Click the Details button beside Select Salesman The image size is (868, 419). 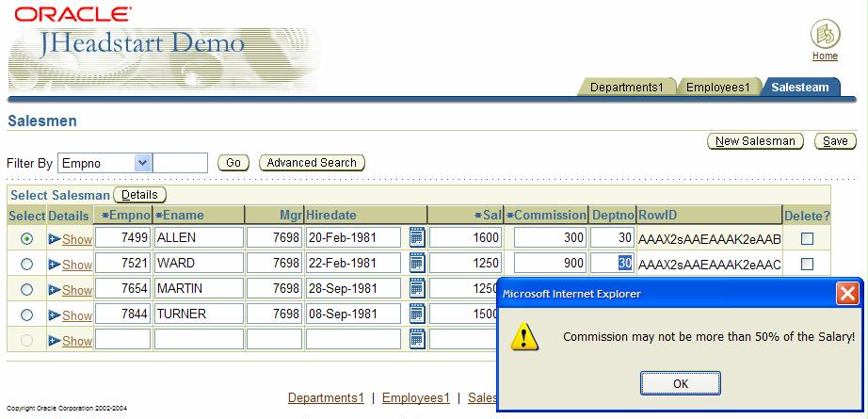(x=139, y=195)
